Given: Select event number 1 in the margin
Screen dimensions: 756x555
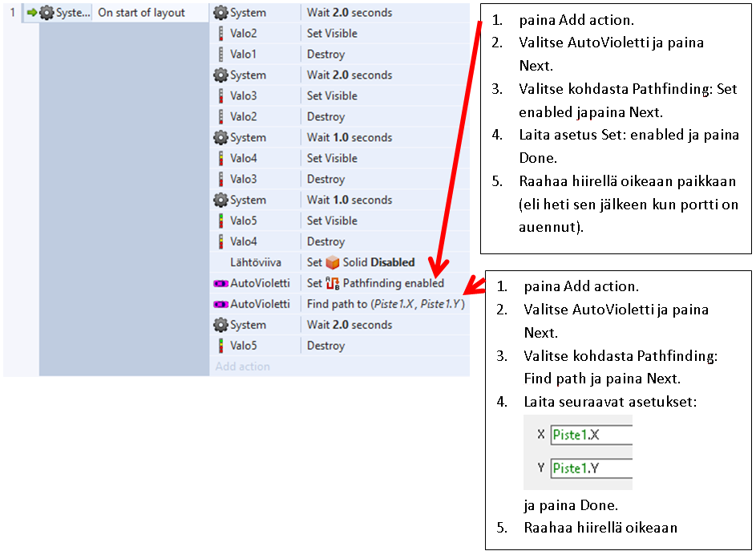Looking at the screenshot, I should pyautogui.click(x=13, y=13).
